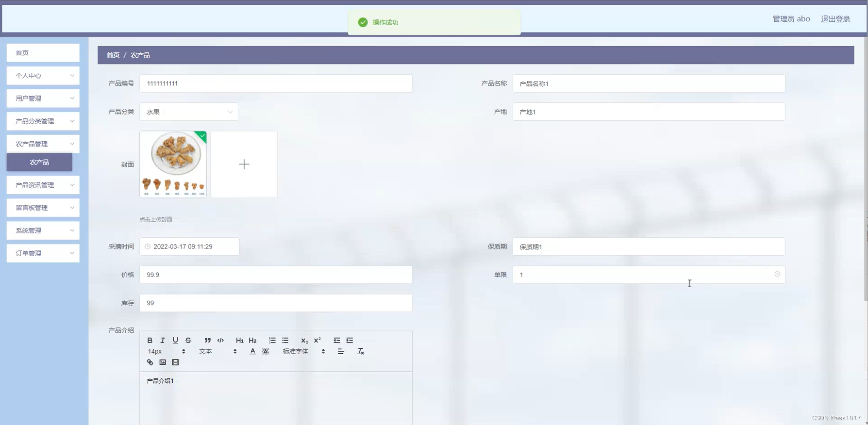Toggle strikethrough formatting in the editor
The image size is (868, 425).
click(188, 340)
